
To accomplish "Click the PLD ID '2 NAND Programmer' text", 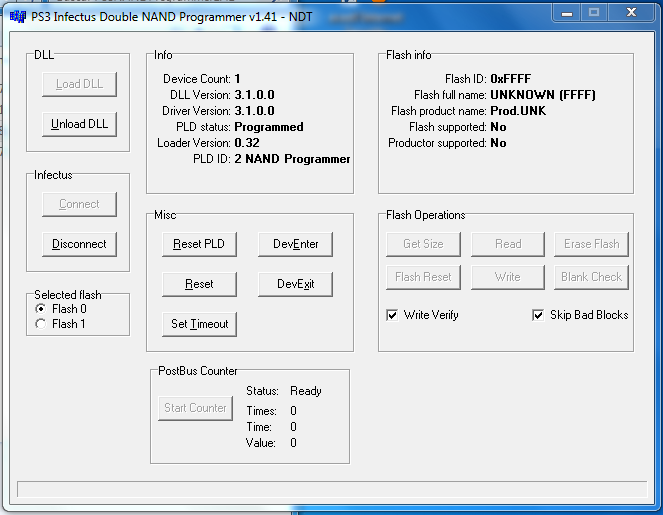I will pyautogui.click(x=292, y=159).
